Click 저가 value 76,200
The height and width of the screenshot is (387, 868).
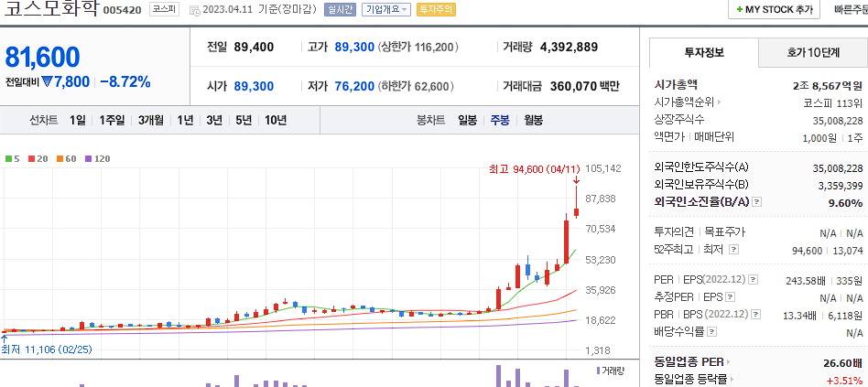354,86
